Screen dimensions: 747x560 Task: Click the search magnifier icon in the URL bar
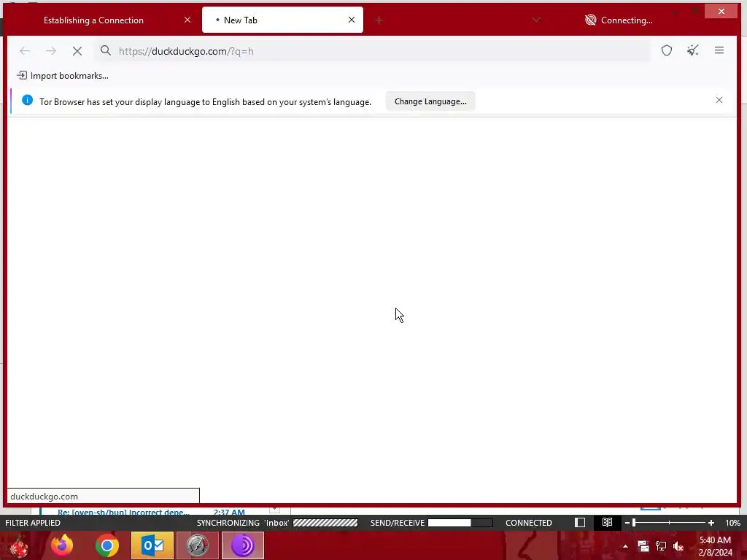tap(105, 50)
